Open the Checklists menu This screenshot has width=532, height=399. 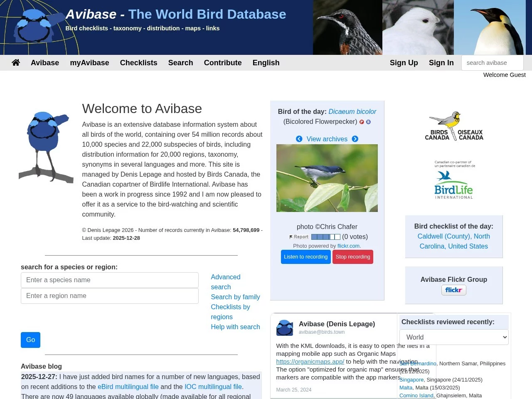coord(138,63)
